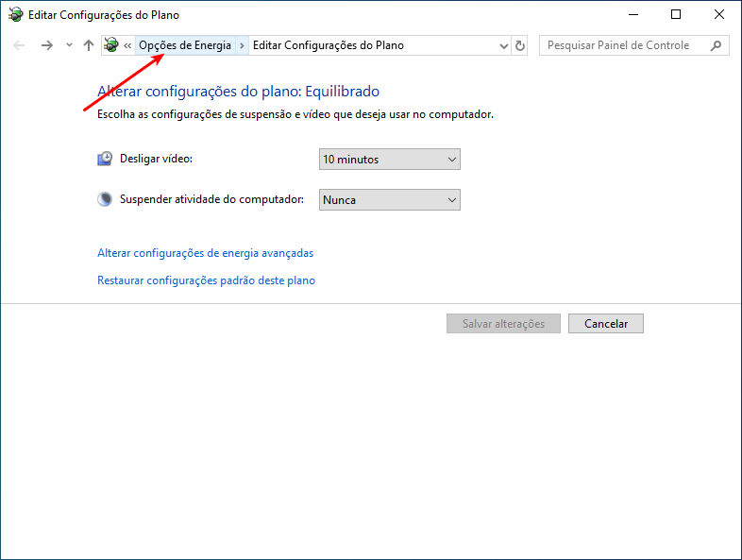Click the search magnifier icon
The height and width of the screenshot is (560, 742).
[x=716, y=45]
